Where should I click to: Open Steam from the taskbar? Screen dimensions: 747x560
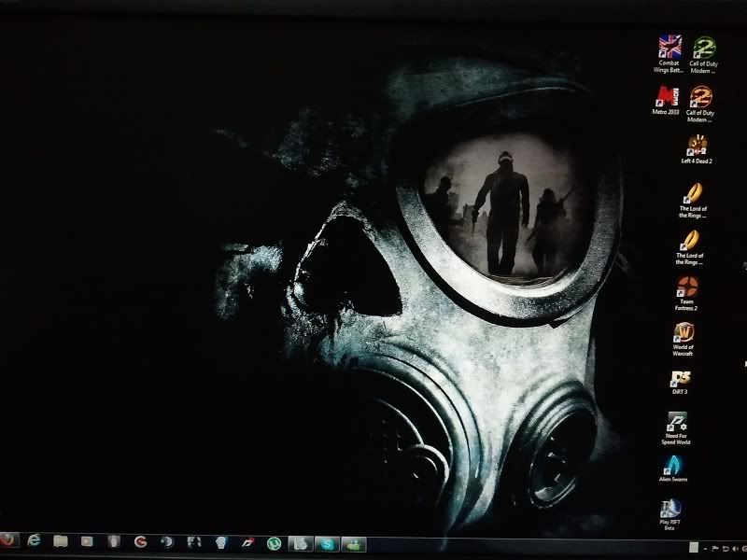tap(167, 542)
